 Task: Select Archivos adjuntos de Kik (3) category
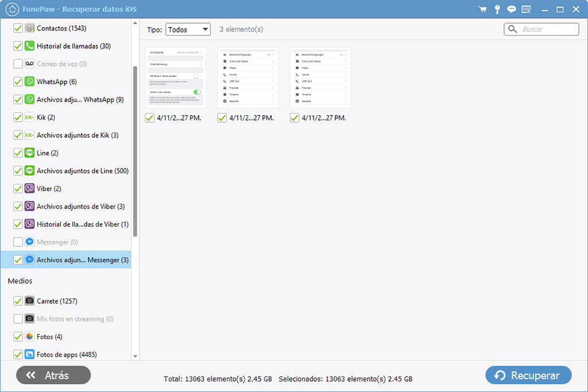click(66, 135)
